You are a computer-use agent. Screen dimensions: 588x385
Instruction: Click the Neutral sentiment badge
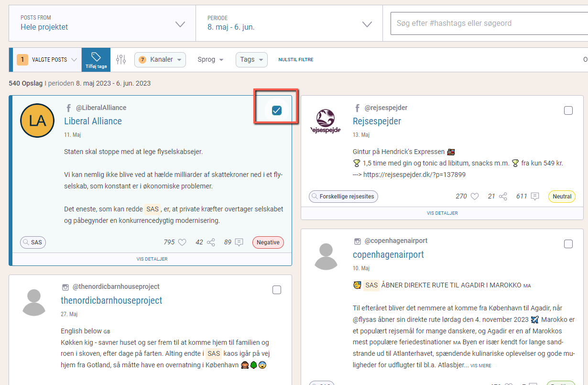(x=562, y=197)
